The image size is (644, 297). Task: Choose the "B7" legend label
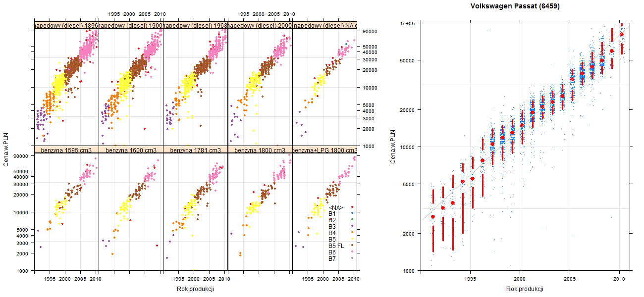[332, 258]
